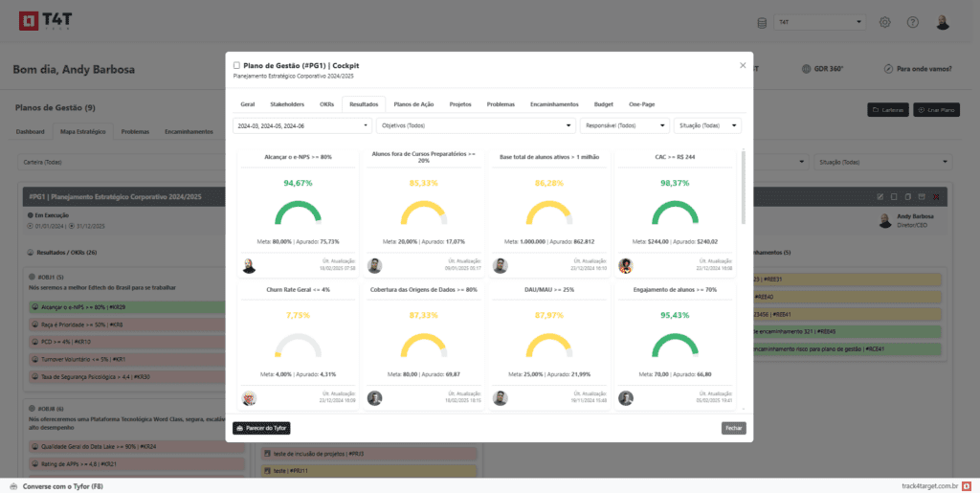Expand the Situação (Todas) dropdown

707,125
